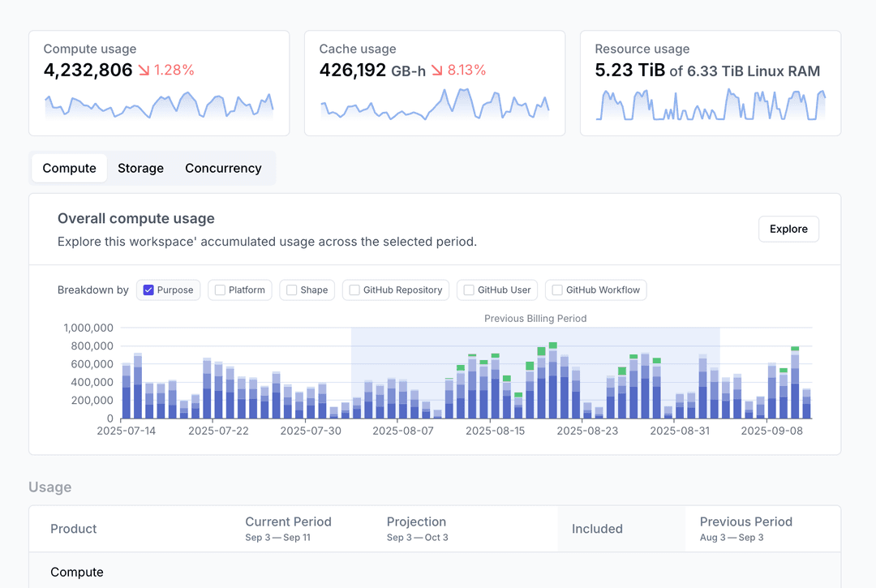Click the Cache usage down-trend arrow icon
The height and width of the screenshot is (588, 876).
pos(437,71)
